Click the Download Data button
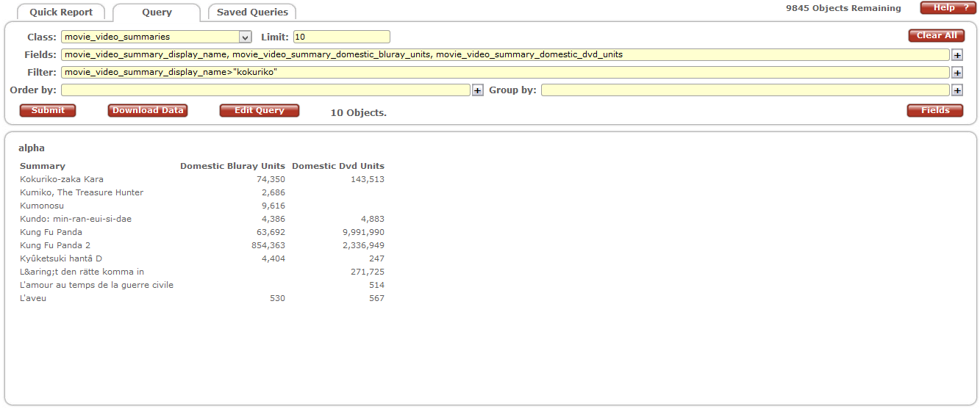The width and height of the screenshot is (980, 409). [x=148, y=110]
